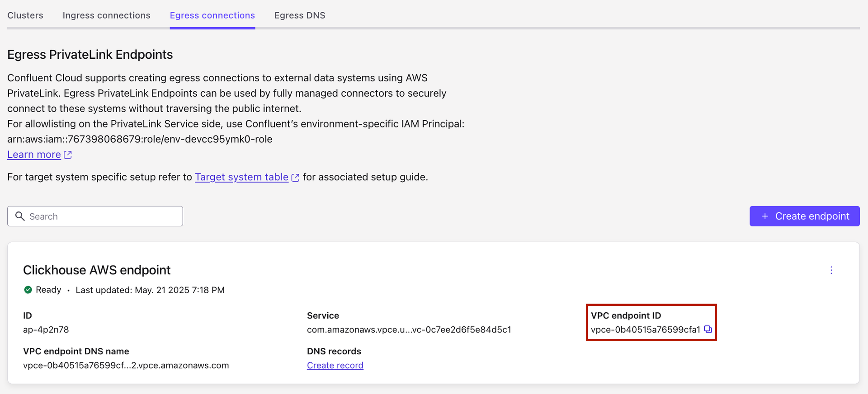
Task: Click the green Ready status check icon
Action: coord(28,290)
